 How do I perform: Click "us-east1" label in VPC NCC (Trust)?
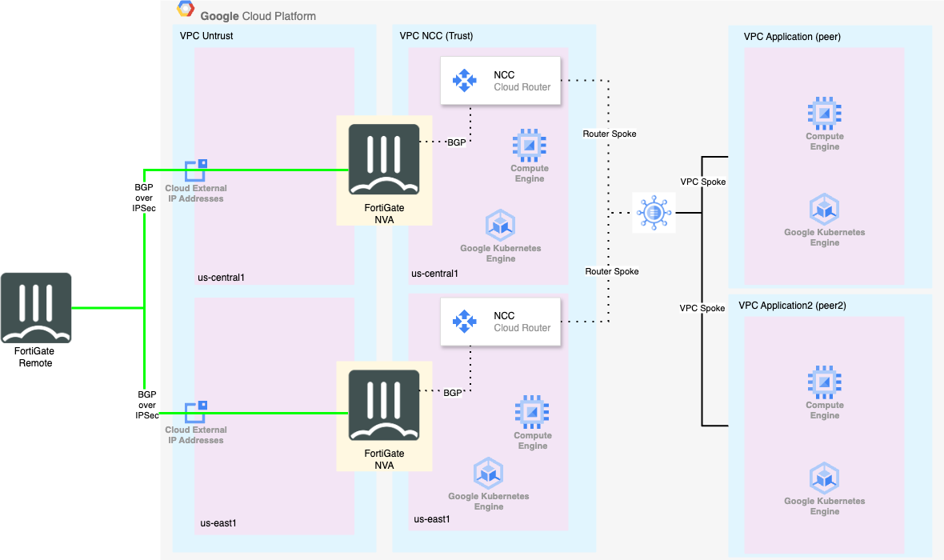click(432, 519)
